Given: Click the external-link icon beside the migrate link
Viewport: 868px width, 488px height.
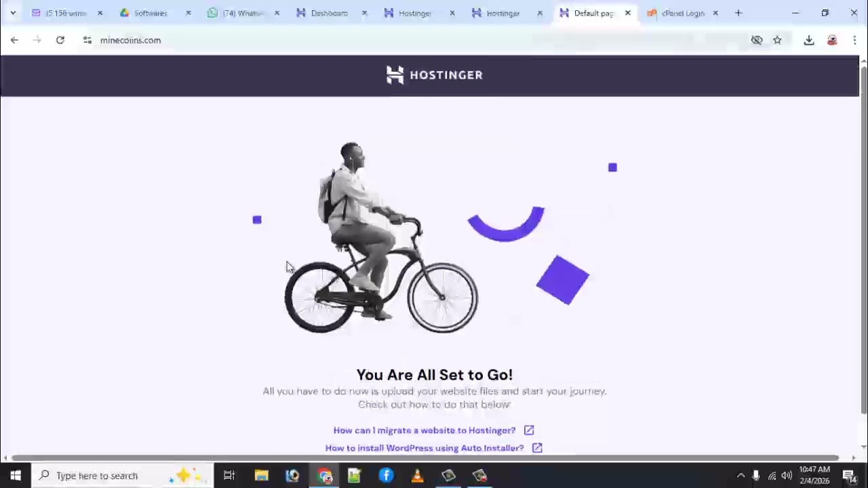Looking at the screenshot, I should (x=529, y=430).
